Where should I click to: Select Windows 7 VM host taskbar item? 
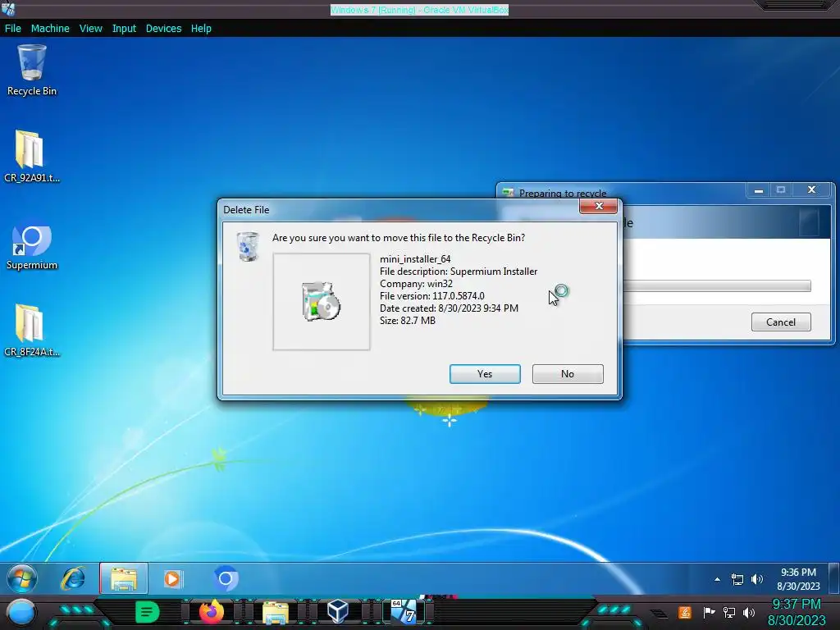point(404,612)
